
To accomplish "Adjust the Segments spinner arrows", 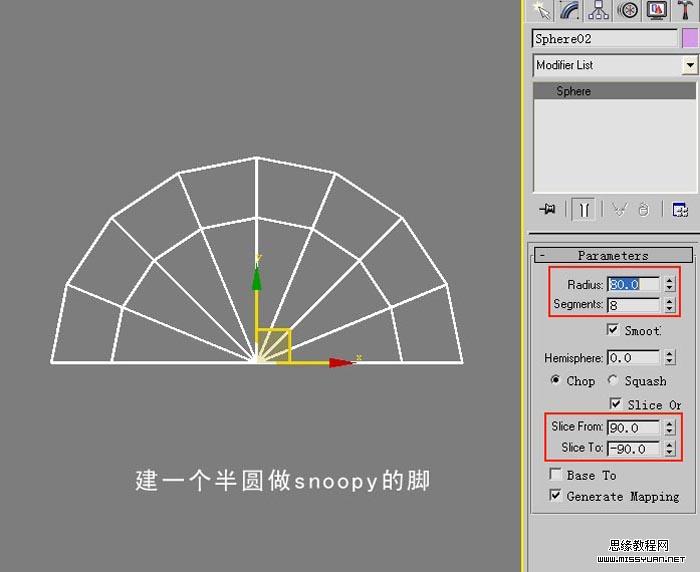I will [669, 305].
